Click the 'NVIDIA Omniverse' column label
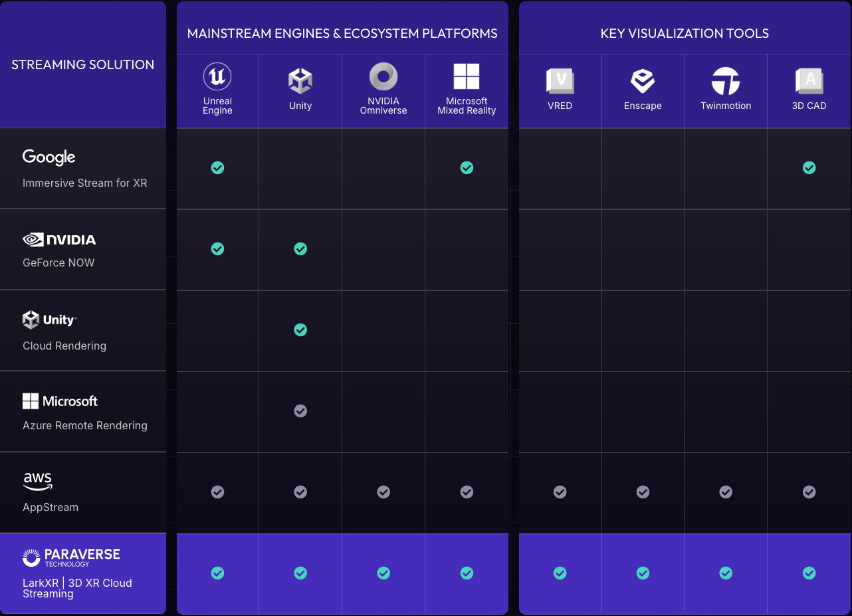The image size is (852, 616). pos(383,106)
